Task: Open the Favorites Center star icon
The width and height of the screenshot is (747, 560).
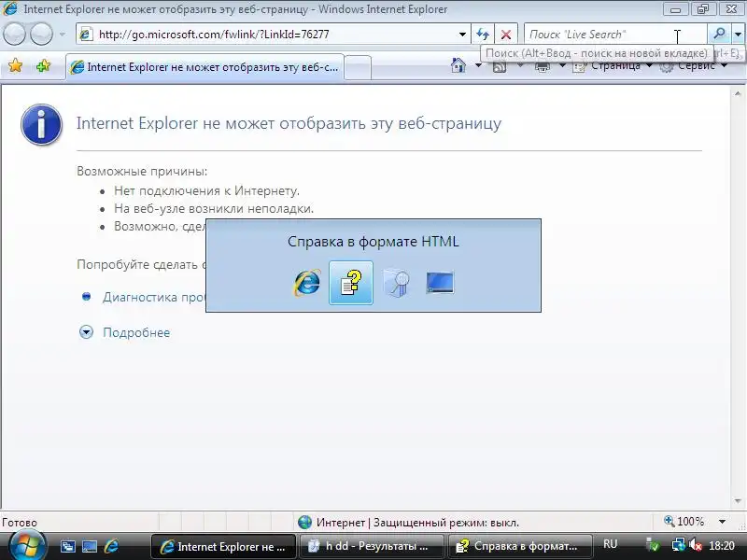Action: 15,65
